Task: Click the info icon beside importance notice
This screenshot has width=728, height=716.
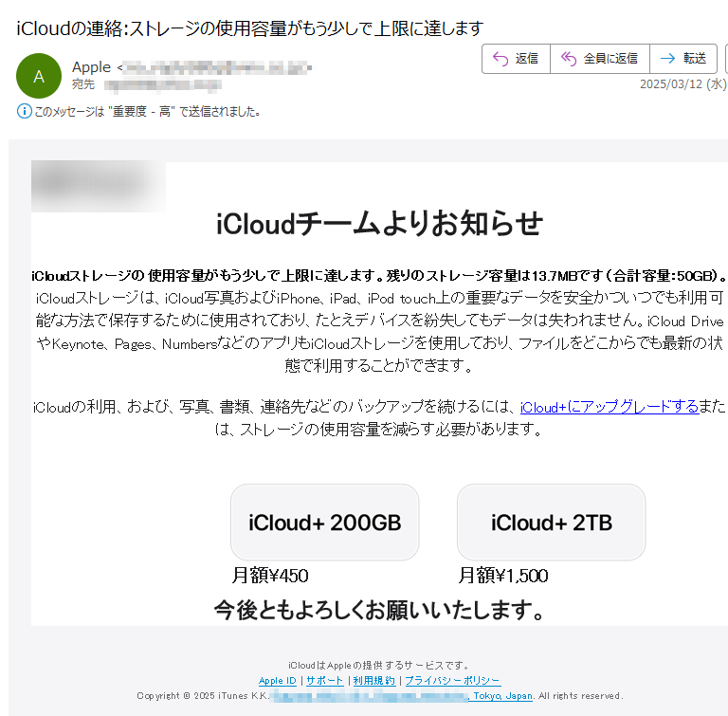Action: 24,111
